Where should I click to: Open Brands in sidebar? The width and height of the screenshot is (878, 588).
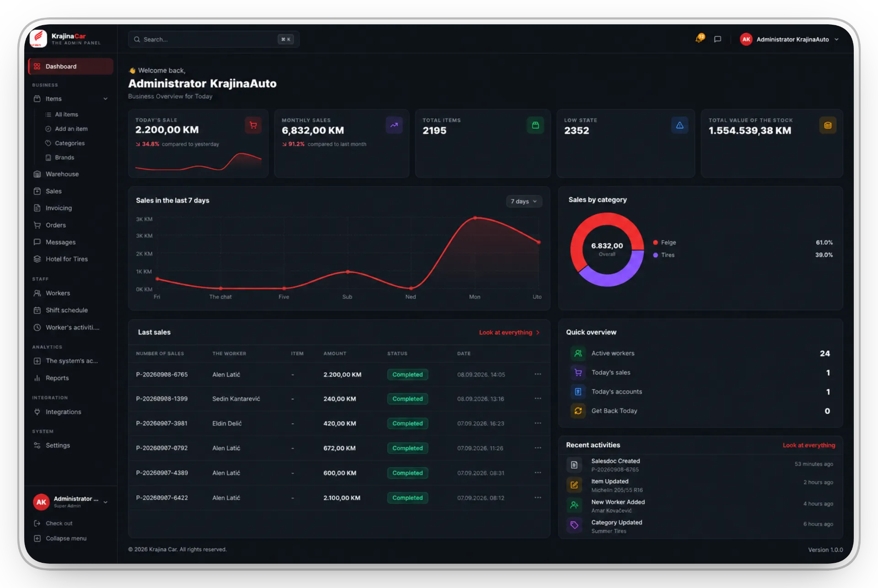tap(59, 157)
